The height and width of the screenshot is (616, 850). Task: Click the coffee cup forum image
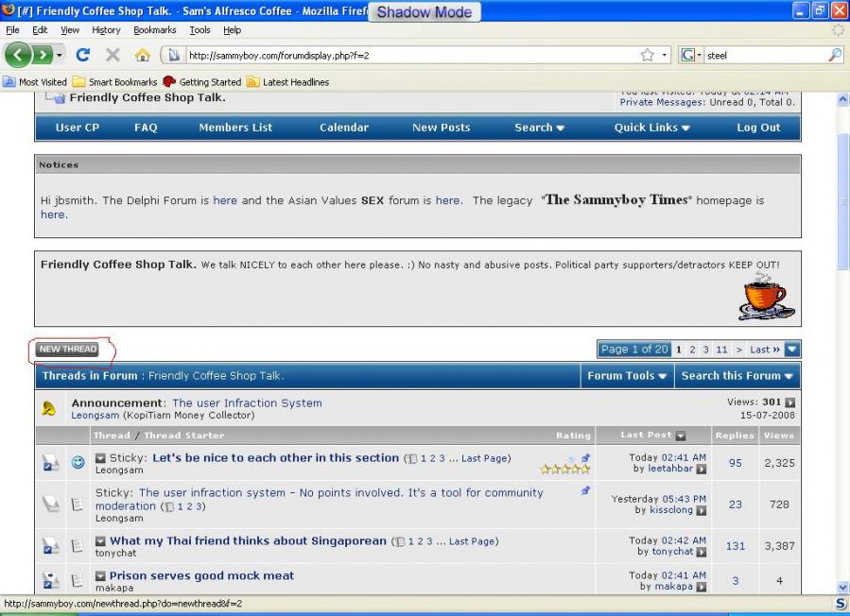pyautogui.click(x=767, y=296)
